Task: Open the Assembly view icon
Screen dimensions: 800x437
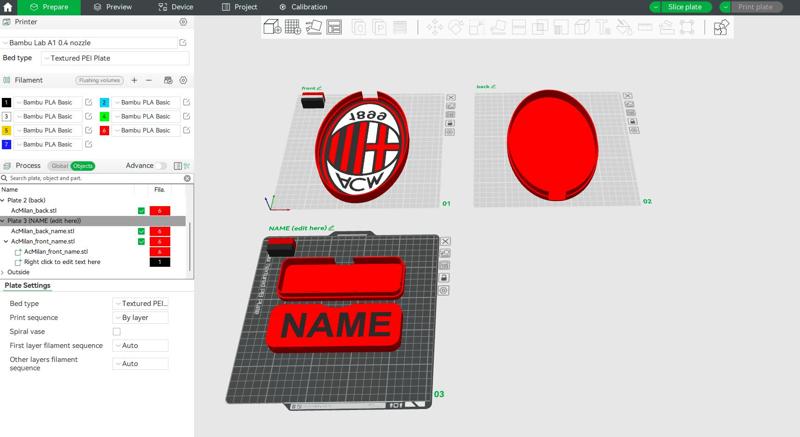Action: point(721,27)
